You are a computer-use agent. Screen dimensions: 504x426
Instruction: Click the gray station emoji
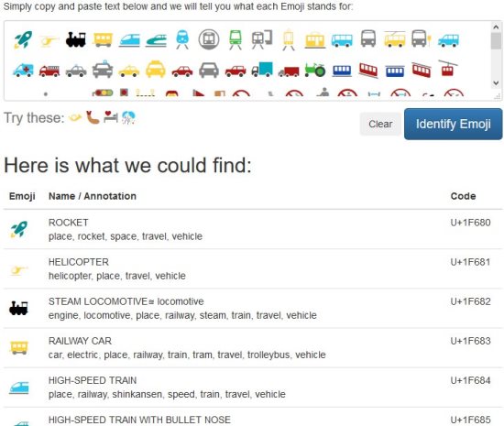point(262,39)
